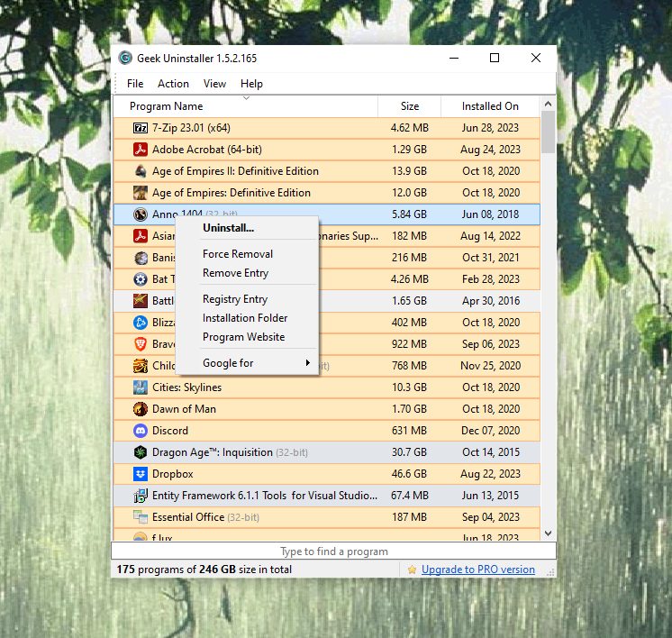
Task: Choose Uninstall... from the context menu
Action: pyautogui.click(x=229, y=228)
